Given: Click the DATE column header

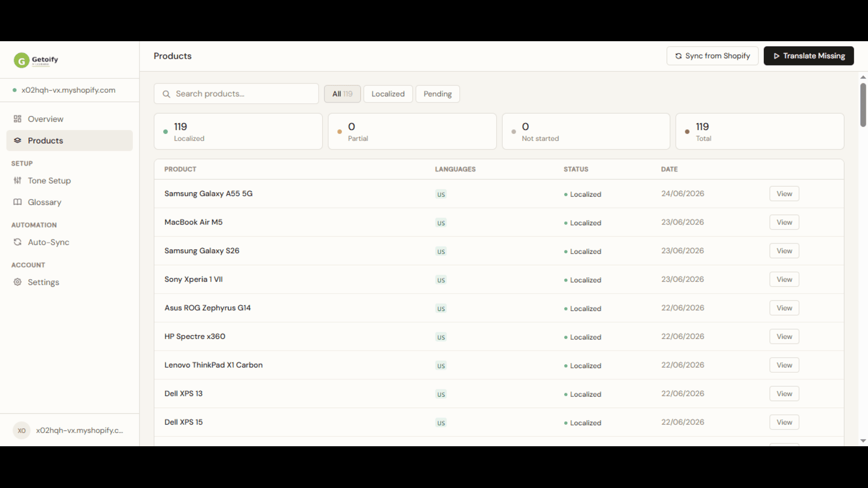Looking at the screenshot, I should point(669,169).
